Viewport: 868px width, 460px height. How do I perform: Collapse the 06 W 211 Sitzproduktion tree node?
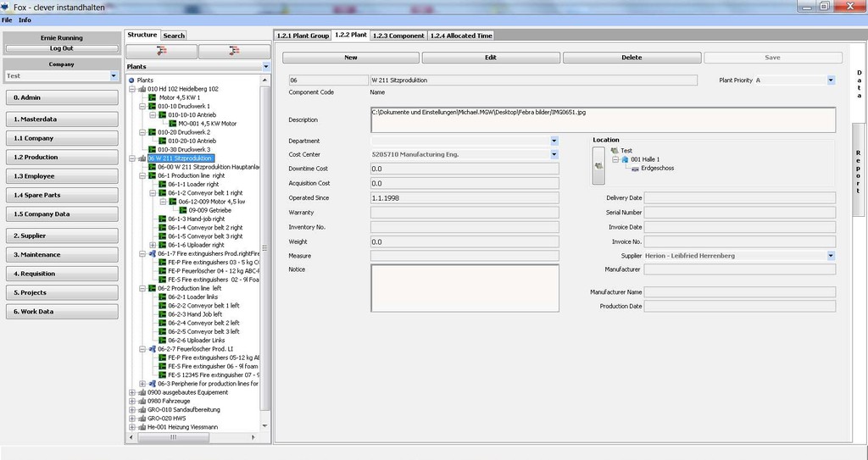131,158
